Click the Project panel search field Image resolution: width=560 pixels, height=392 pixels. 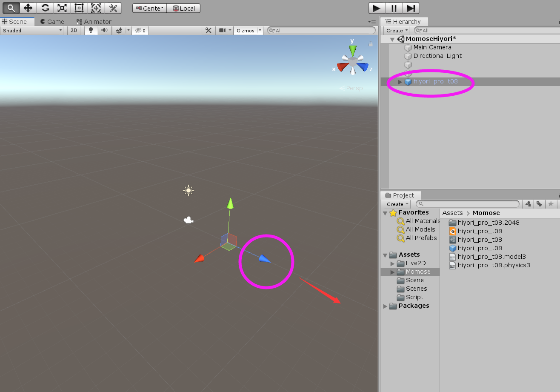(x=468, y=204)
